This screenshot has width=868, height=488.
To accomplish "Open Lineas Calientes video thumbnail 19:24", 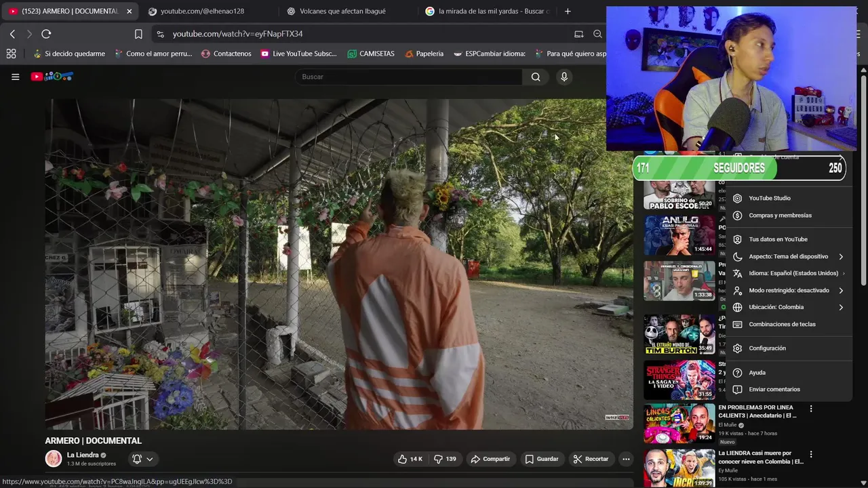I will point(679,424).
